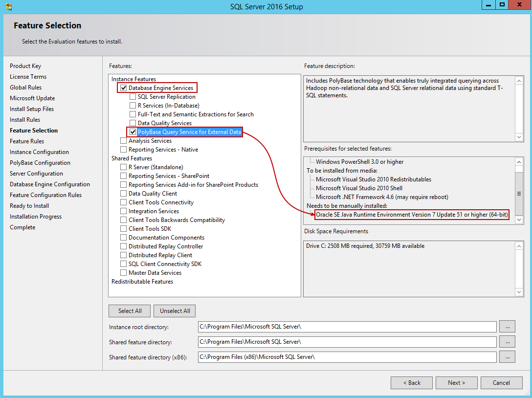Click the Unselect All button

point(175,311)
